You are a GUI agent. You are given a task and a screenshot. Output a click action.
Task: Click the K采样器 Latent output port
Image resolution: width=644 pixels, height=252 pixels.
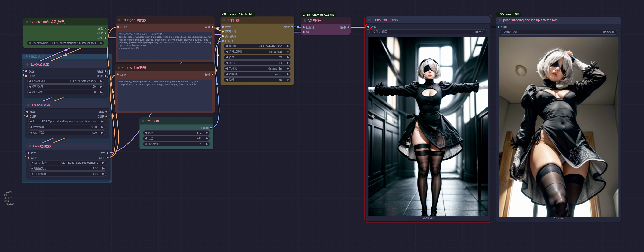coord(292,27)
